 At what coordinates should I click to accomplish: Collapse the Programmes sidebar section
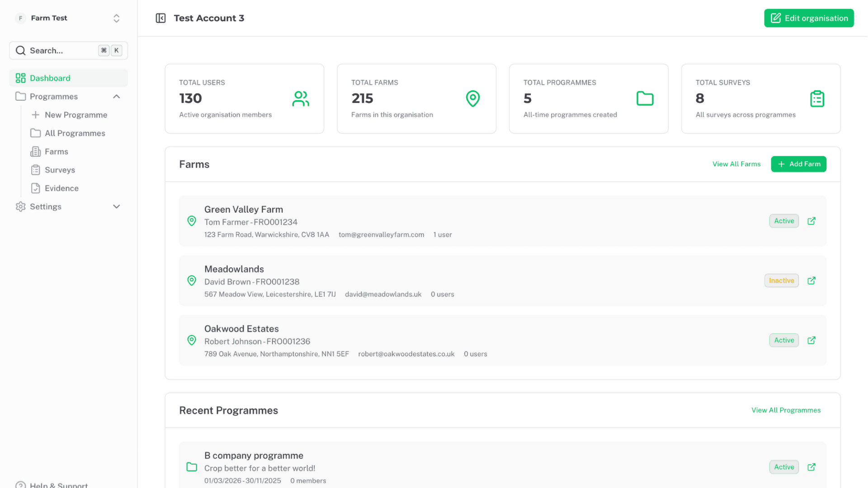pyautogui.click(x=116, y=97)
